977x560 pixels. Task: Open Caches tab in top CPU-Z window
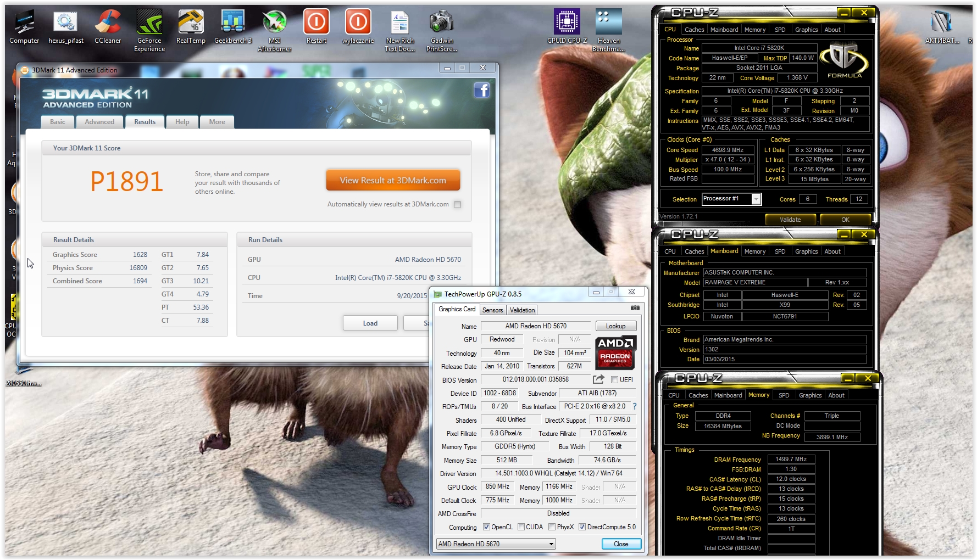[694, 30]
